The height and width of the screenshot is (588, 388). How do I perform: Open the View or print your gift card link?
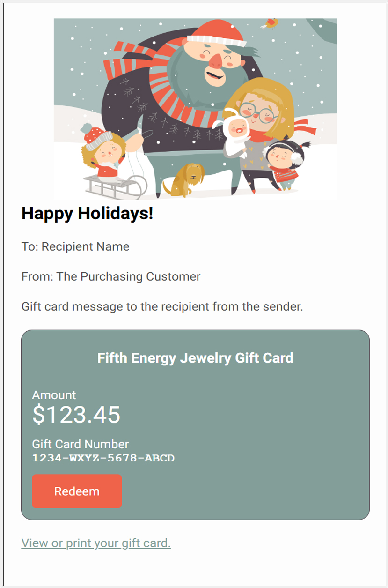(96, 543)
